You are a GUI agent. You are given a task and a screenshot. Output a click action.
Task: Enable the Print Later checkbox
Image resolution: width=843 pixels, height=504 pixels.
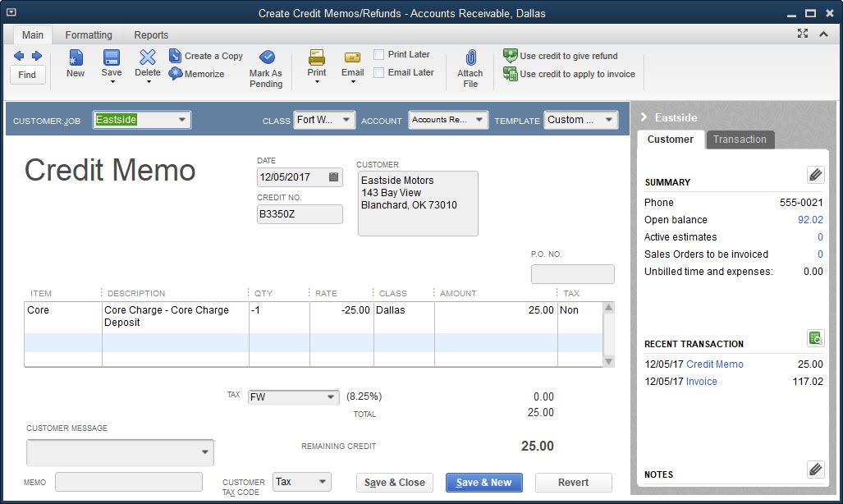379,53
